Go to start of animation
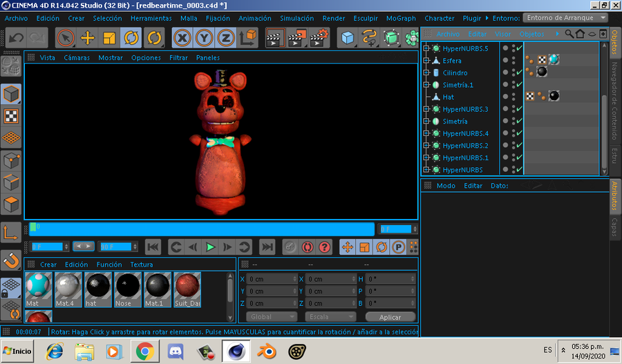Screen dimensions: 622x364 [x=153, y=247]
